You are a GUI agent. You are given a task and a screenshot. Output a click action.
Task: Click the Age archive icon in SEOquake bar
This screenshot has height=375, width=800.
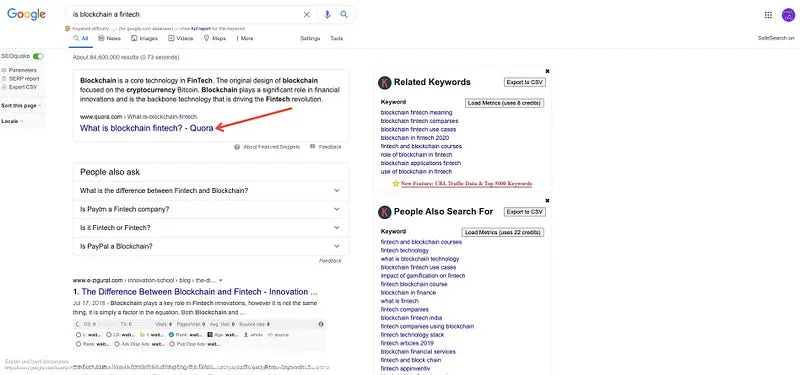[210, 335]
